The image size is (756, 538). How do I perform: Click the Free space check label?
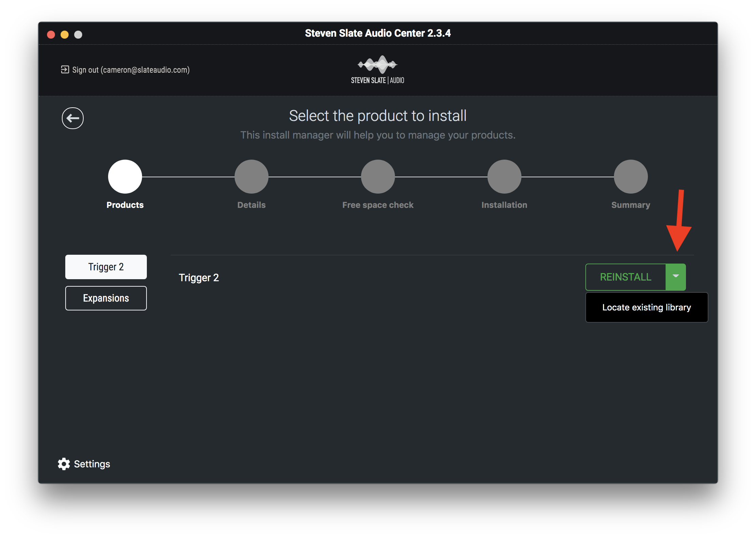pos(378,205)
